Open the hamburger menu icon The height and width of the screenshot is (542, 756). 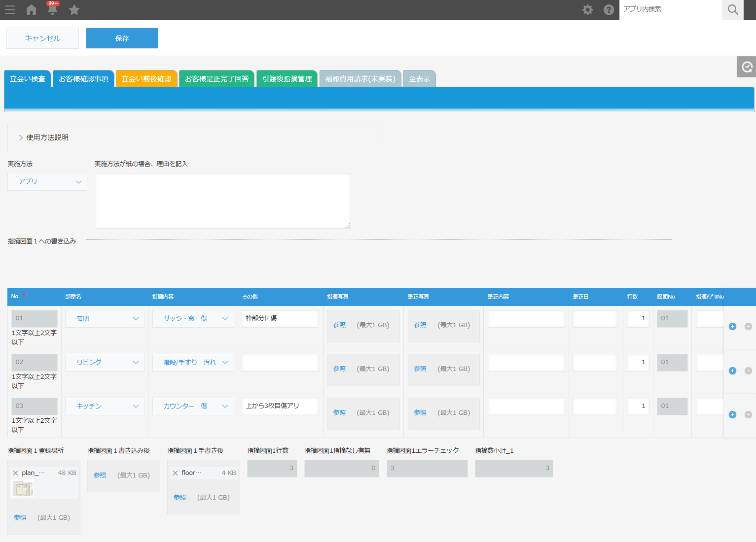pyautogui.click(x=10, y=10)
